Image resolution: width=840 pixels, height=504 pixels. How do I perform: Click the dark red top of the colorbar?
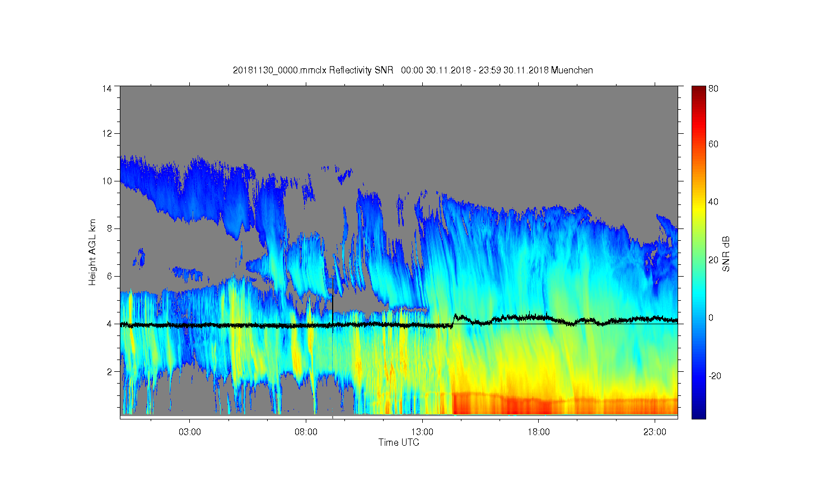[x=698, y=90]
